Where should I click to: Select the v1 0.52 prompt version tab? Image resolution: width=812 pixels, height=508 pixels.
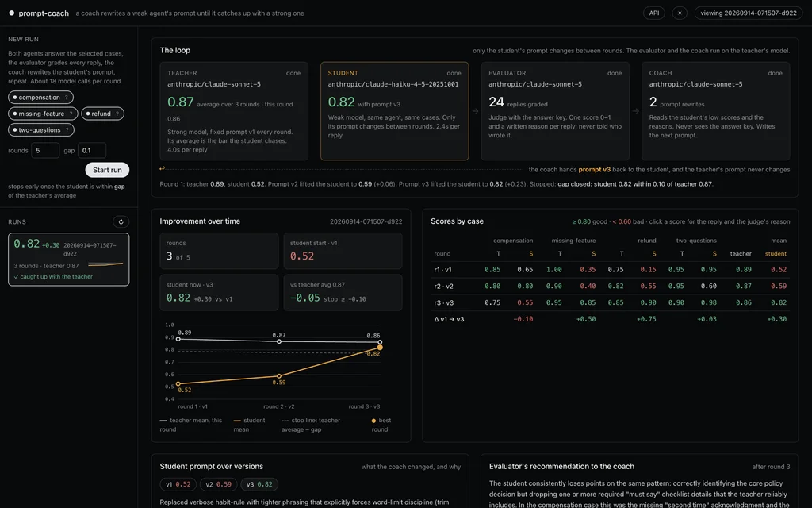[178, 484]
